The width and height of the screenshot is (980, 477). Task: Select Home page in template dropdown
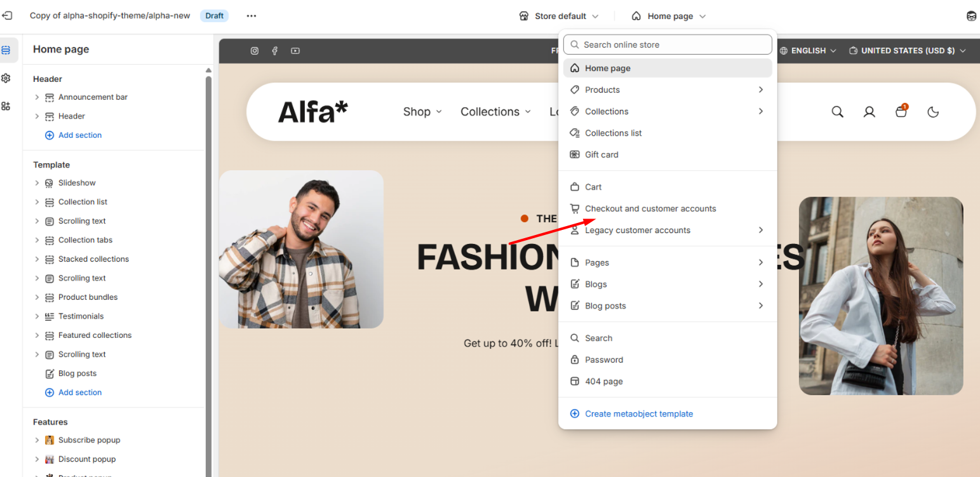668,68
